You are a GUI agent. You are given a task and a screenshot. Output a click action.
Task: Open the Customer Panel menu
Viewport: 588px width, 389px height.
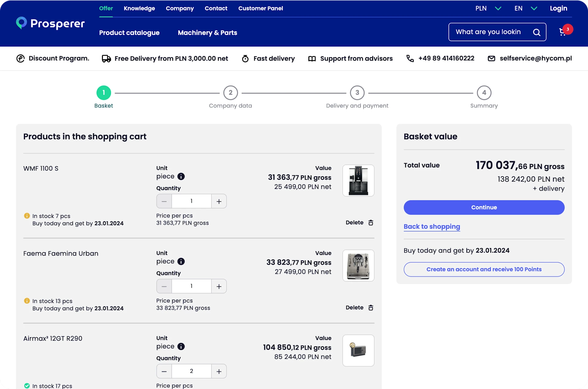point(261,8)
